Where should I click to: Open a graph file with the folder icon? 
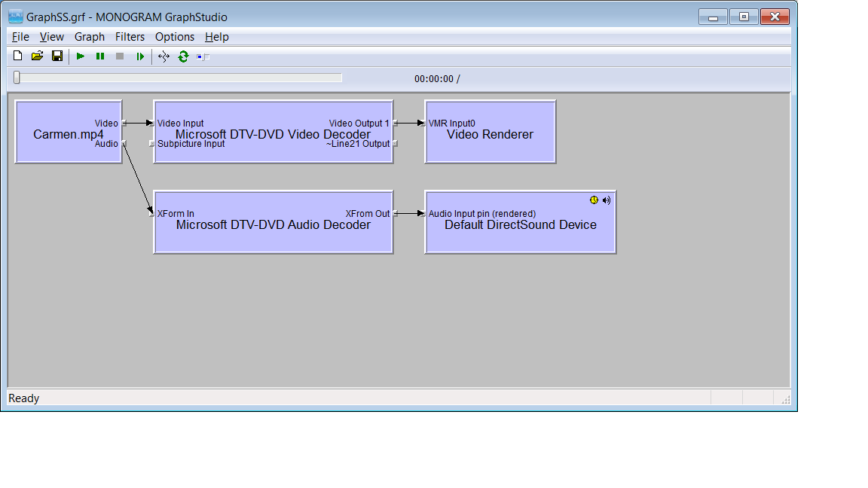[37, 56]
